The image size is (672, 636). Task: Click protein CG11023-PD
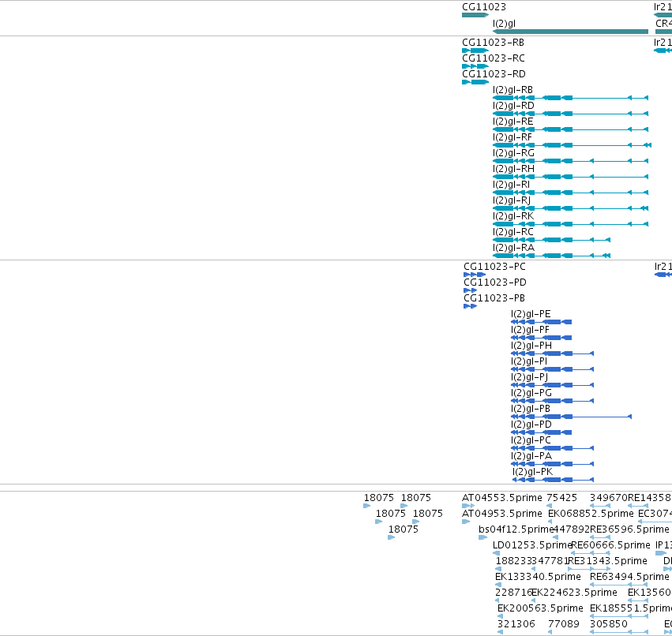[x=471, y=290]
